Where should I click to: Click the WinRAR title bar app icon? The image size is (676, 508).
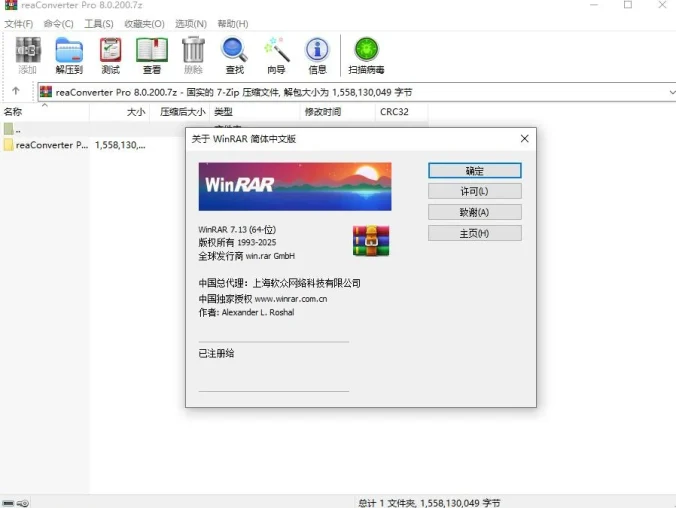pyautogui.click(x=11, y=5)
